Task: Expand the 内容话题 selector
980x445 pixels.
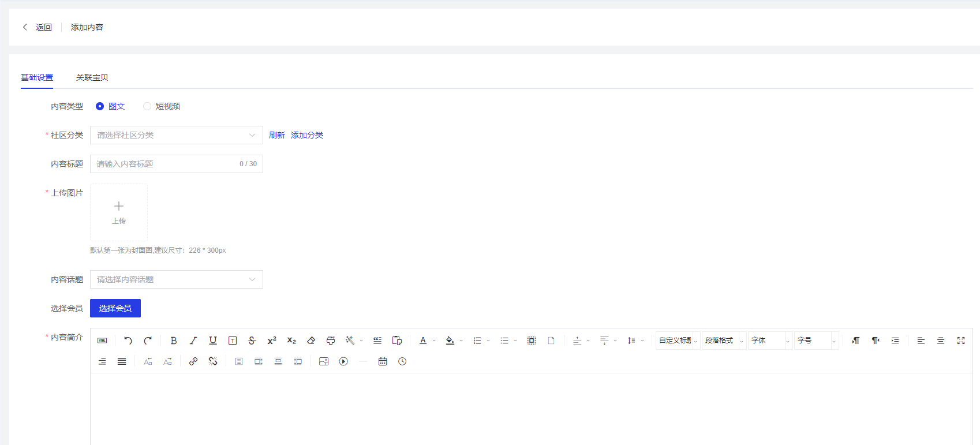Action: 176,279
